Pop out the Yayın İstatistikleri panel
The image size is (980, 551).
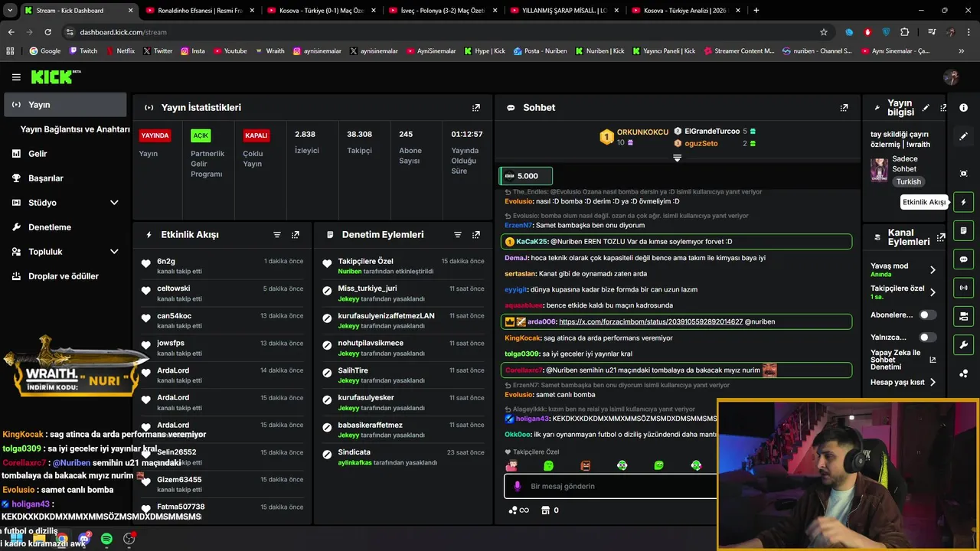click(476, 108)
